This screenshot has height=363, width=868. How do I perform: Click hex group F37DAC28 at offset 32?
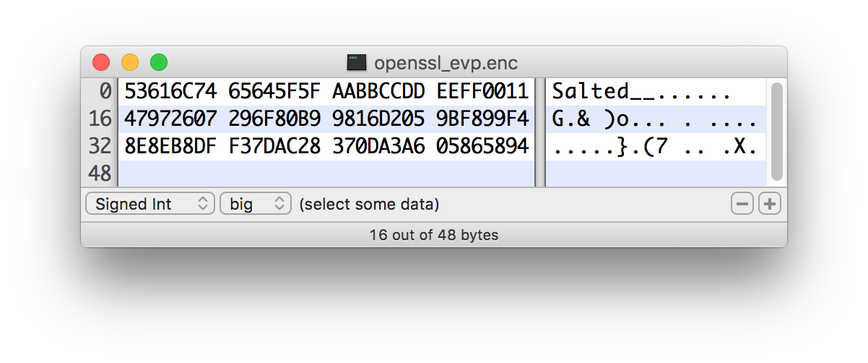274,147
